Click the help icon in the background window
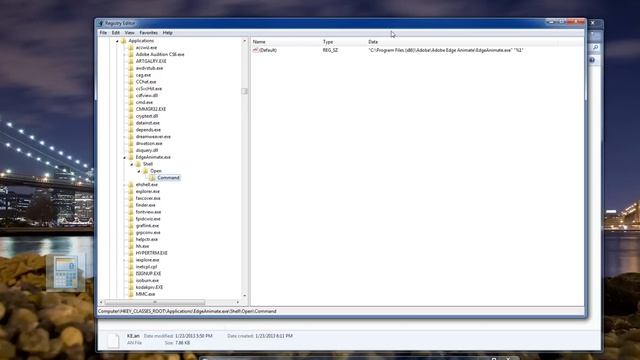The height and width of the screenshot is (360, 640). pos(592,60)
